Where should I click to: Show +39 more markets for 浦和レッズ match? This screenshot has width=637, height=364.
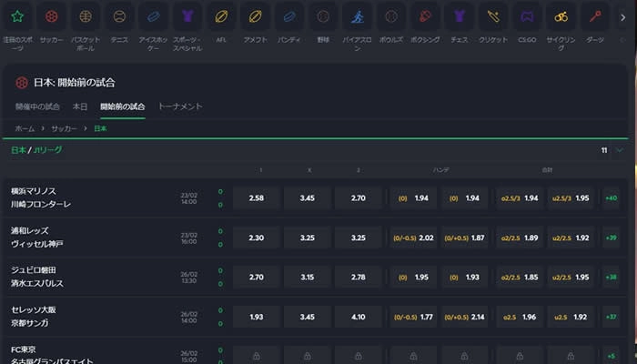pyautogui.click(x=611, y=238)
